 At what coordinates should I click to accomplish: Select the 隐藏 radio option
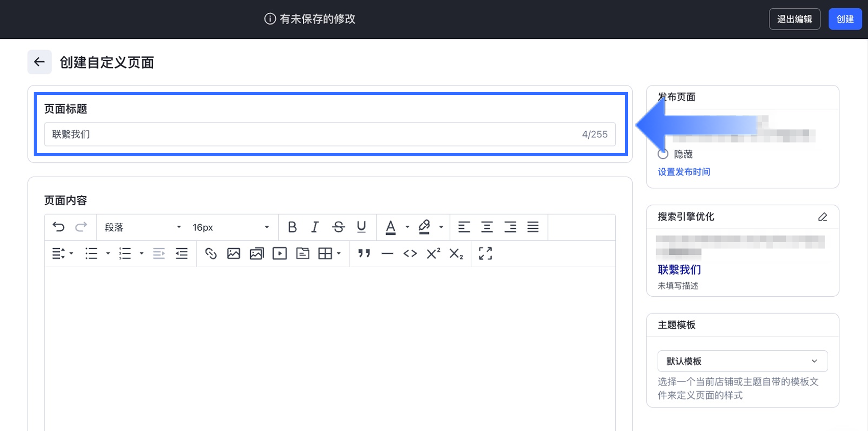tap(663, 154)
